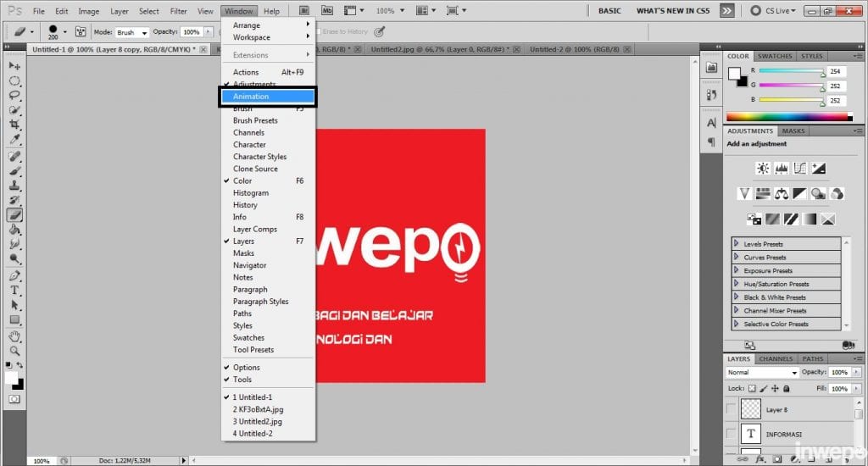Viewport: 868px width, 466px height.
Task: Toggle lock all
Action: [x=787, y=389]
